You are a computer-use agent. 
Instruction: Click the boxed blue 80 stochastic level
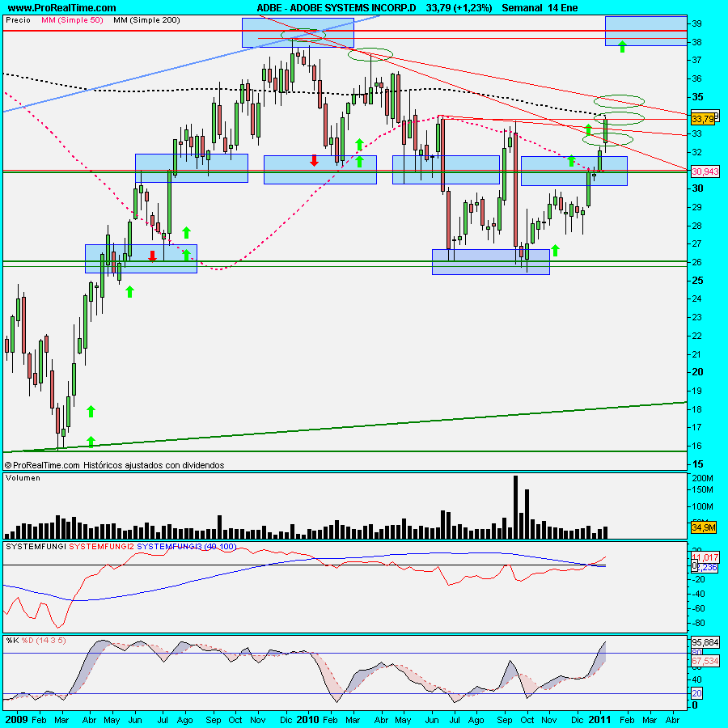point(697,652)
